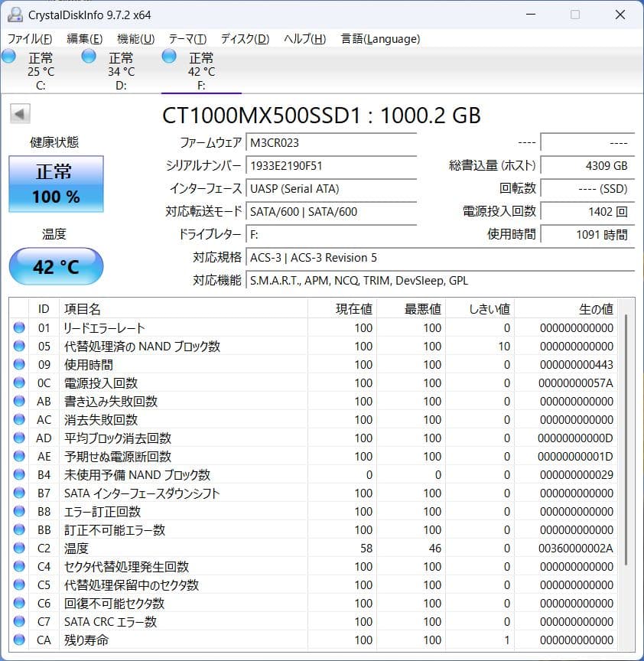This screenshot has height=661, width=644.
Task: Click status icon of ID C4 row
Action: pyautogui.click(x=19, y=566)
